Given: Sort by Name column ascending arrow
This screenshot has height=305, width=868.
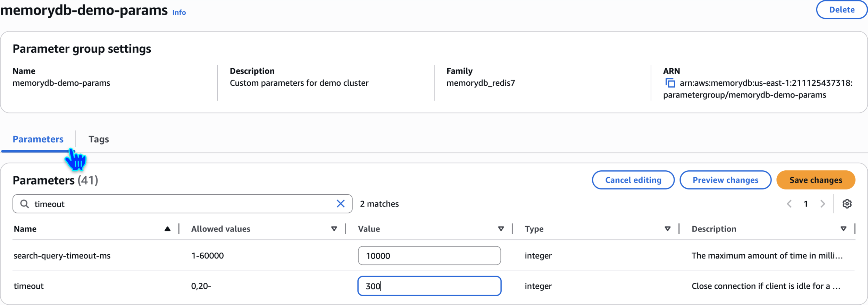Looking at the screenshot, I should [167, 229].
